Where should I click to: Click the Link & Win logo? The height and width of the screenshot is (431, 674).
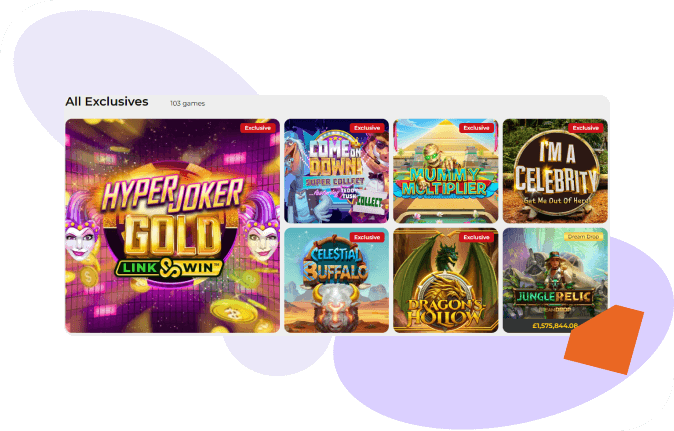tap(168, 268)
